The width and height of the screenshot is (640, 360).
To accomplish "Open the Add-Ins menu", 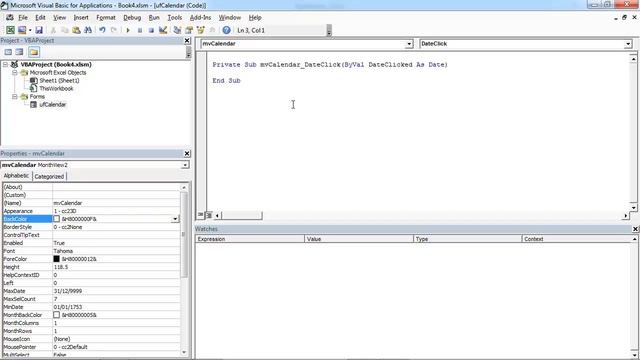I will coord(200,18).
